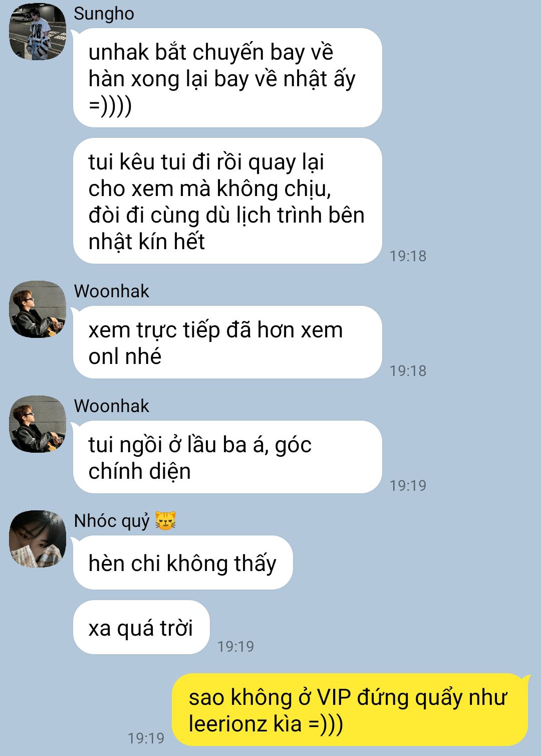The width and height of the screenshot is (541, 756).
Task: Select the message about unhak's flight to Hàn
Action: coord(227,78)
